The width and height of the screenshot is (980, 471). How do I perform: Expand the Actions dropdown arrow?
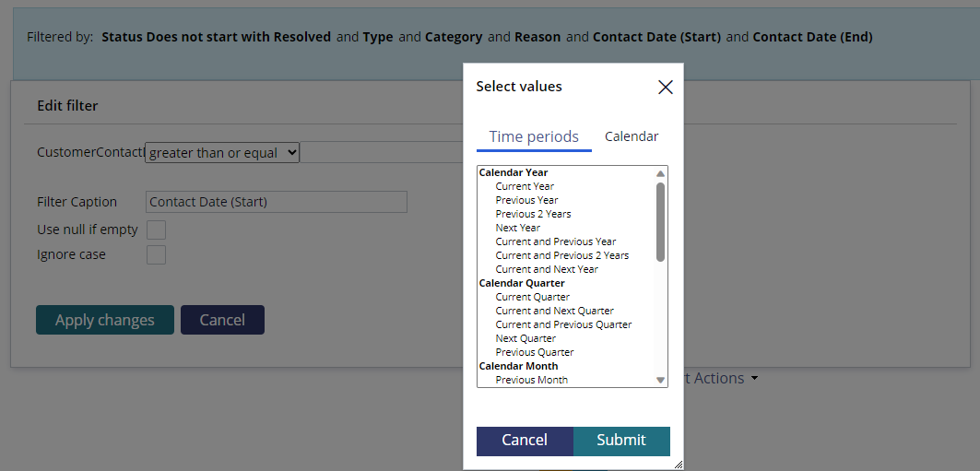755,379
